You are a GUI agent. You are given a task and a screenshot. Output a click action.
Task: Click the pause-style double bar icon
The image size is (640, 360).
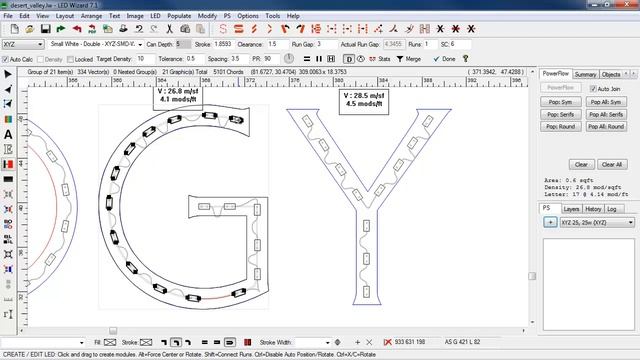(319, 59)
